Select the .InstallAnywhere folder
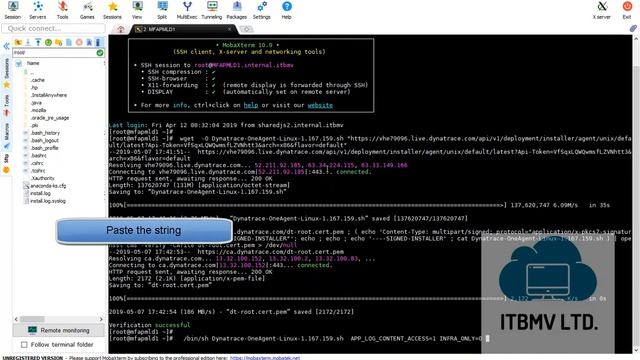 pyautogui.click(x=49, y=95)
